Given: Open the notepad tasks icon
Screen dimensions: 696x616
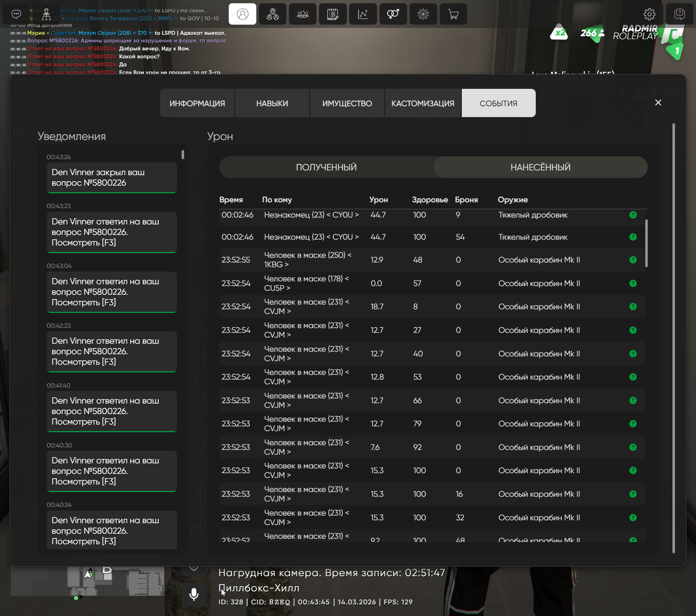Looking at the screenshot, I should click(332, 14).
